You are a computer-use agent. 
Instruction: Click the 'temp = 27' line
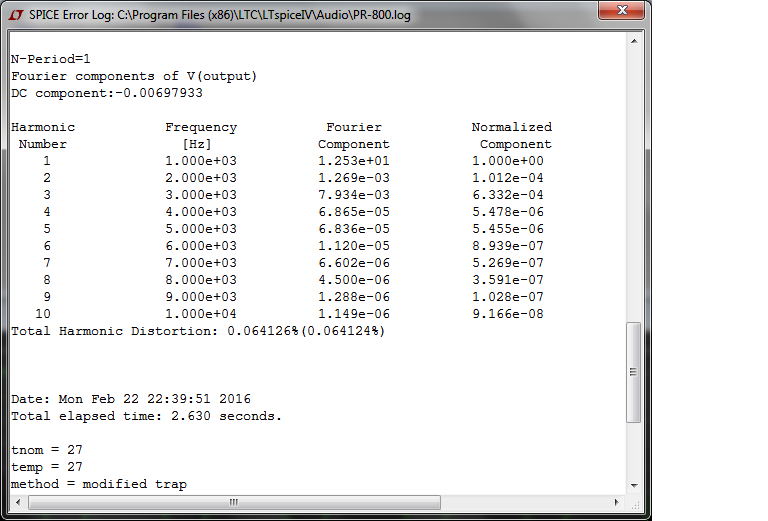pyautogui.click(x=47, y=467)
